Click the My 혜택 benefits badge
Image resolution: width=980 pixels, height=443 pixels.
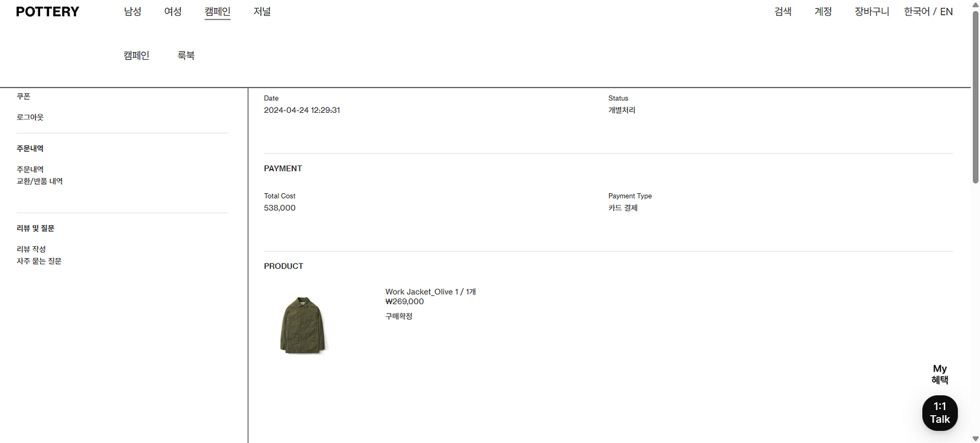pos(940,374)
